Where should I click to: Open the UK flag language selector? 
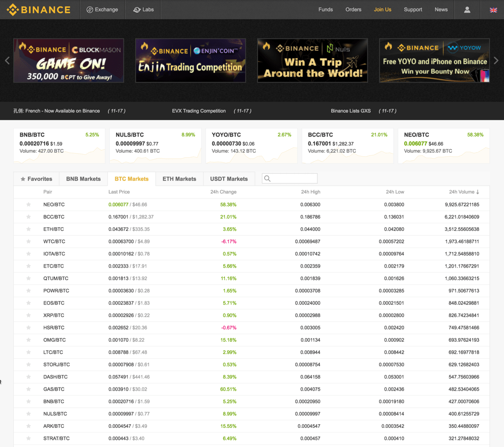[493, 10]
